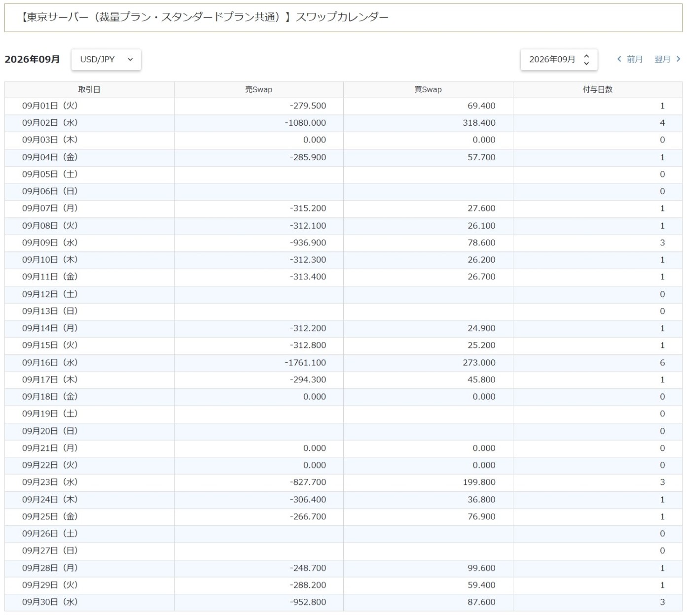Go to next month via 翌月

click(667, 59)
